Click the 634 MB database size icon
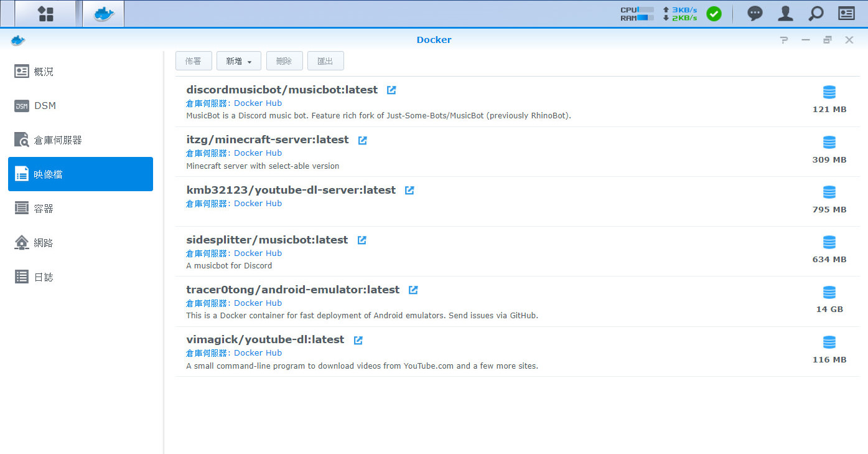The width and height of the screenshot is (868, 454). coord(829,242)
